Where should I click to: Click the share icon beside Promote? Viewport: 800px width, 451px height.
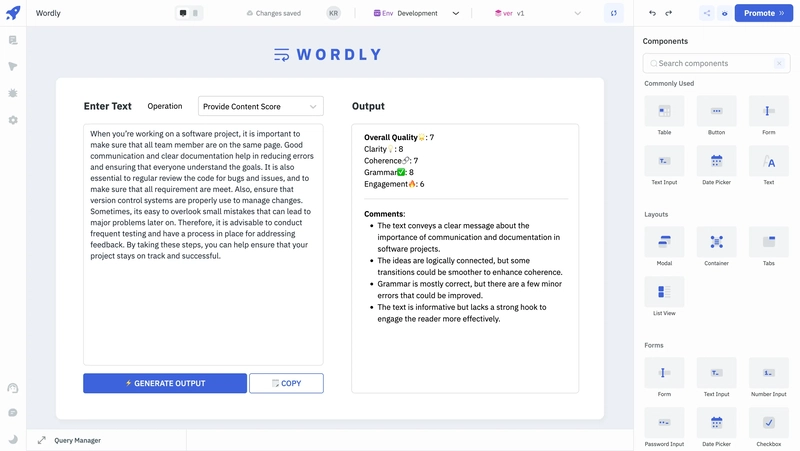coord(707,13)
